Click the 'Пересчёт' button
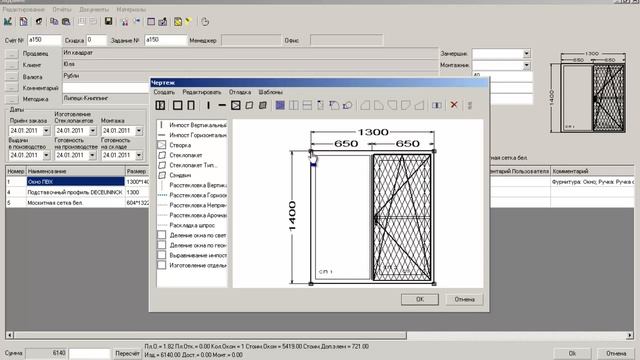The image size is (640, 360). click(x=127, y=353)
